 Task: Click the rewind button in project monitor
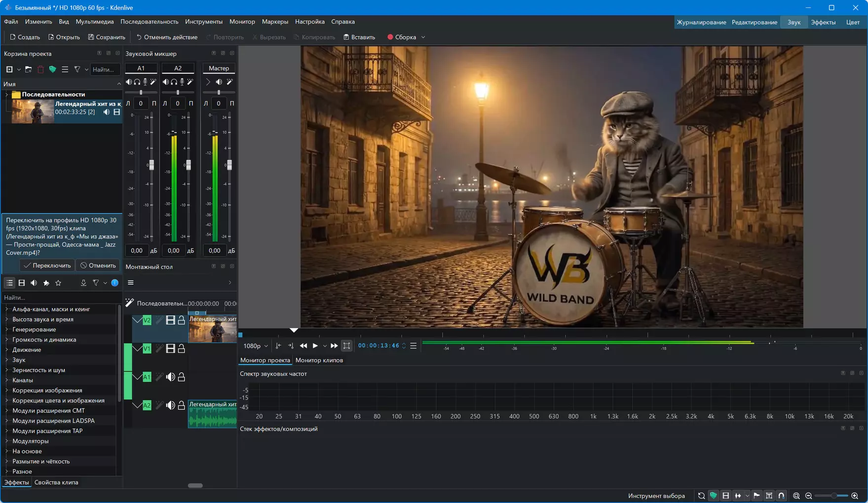pyautogui.click(x=303, y=346)
